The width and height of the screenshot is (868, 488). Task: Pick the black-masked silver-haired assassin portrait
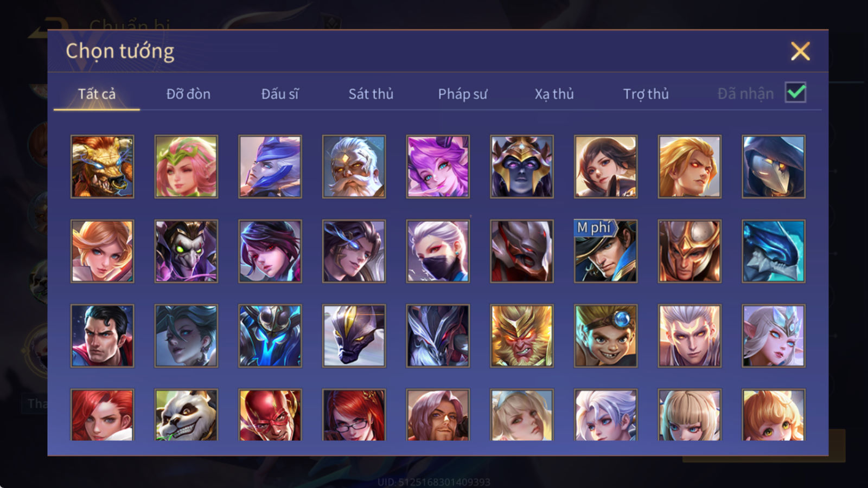(x=438, y=251)
